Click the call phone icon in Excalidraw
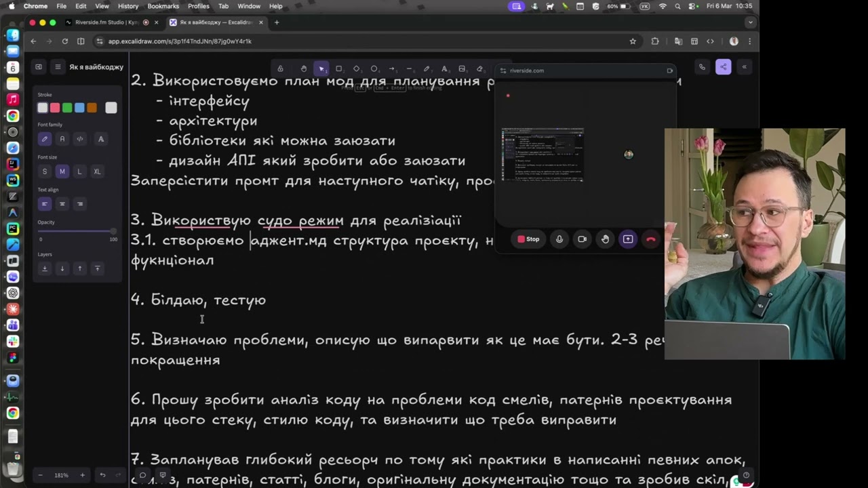The image size is (868, 488). point(702,66)
